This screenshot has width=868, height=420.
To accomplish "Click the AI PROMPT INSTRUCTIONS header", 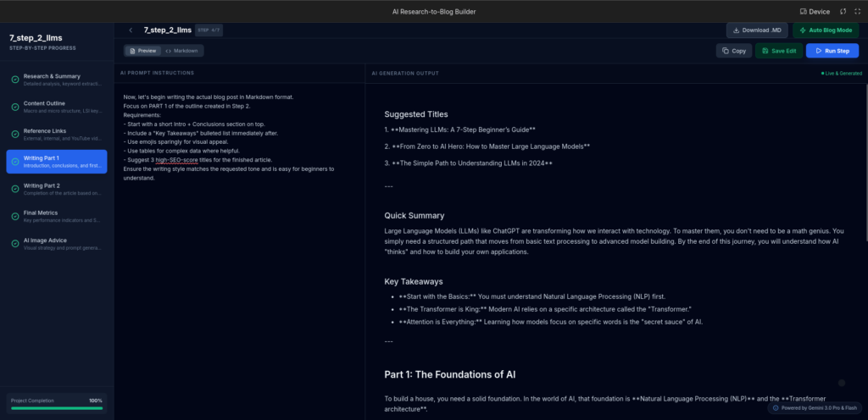I will click(157, 73).
